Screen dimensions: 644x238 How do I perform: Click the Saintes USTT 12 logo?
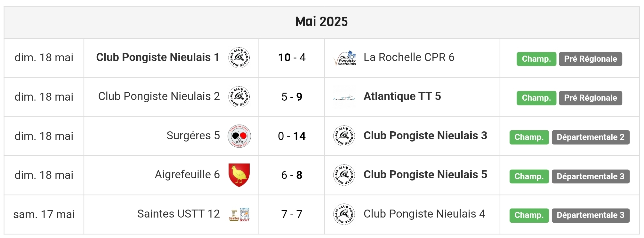[x=239, y=215]
